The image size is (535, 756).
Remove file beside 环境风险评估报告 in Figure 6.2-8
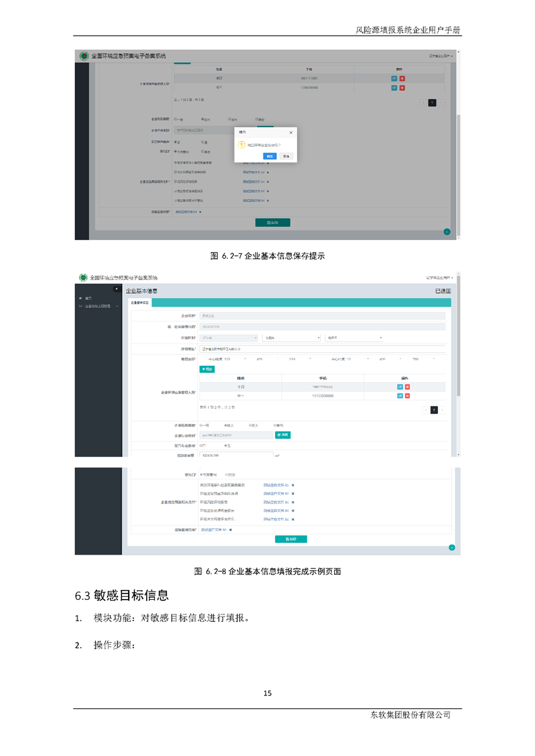pyautogui.click(x=292, y=503)
